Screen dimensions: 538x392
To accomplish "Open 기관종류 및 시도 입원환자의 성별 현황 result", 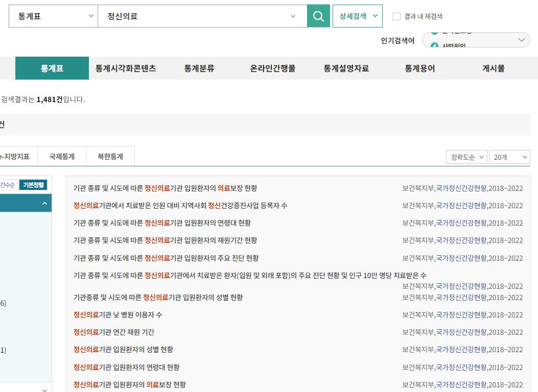I will point(158,298).
